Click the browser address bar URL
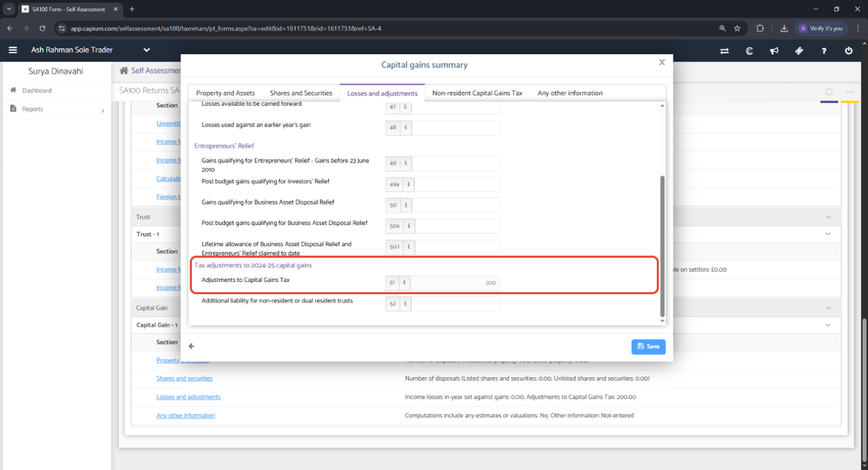 click(226, 28)
